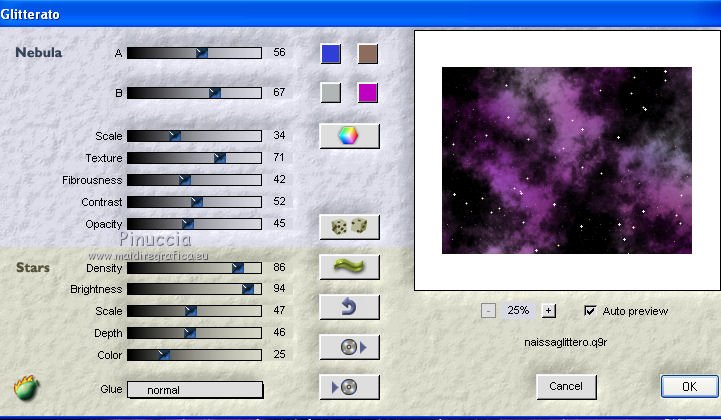Screen dimensions: 721x420
Task: Click the disc with right arrow button
Action: point(349,347)
